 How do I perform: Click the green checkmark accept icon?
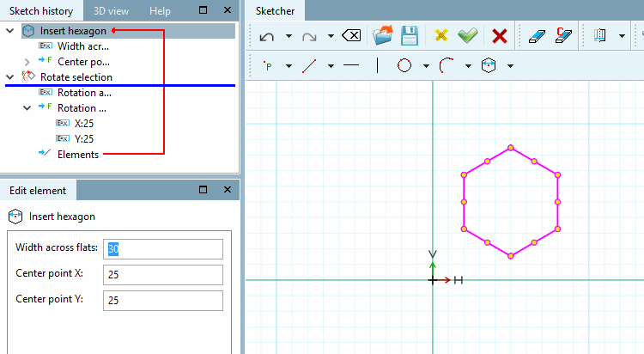[x=468, y=36]
